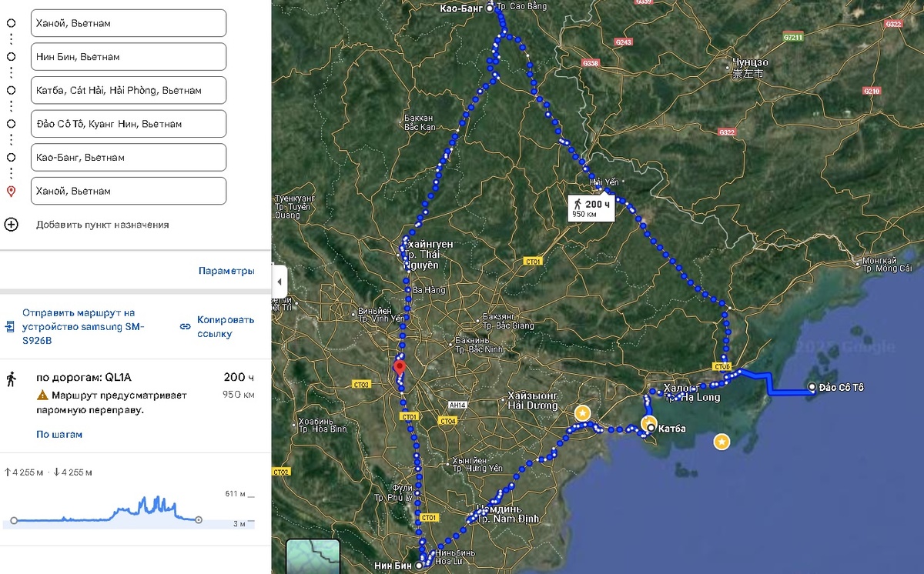The image size is (924, 574).
Task: Click the AH14 highway shield
Action: pyautogui.click(x=459, y=404)
